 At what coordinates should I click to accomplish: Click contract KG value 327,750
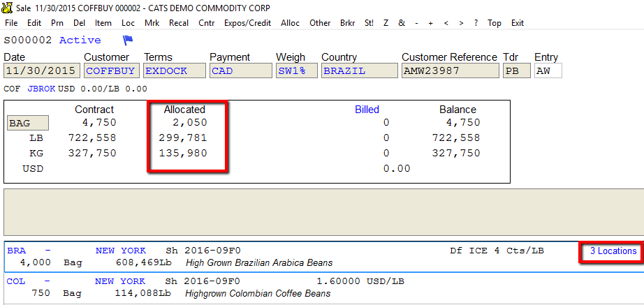click(x=92, y=153)
